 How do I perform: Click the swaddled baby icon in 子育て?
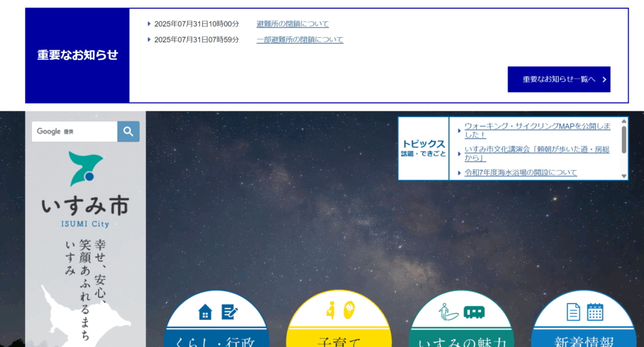pos(349,310)
